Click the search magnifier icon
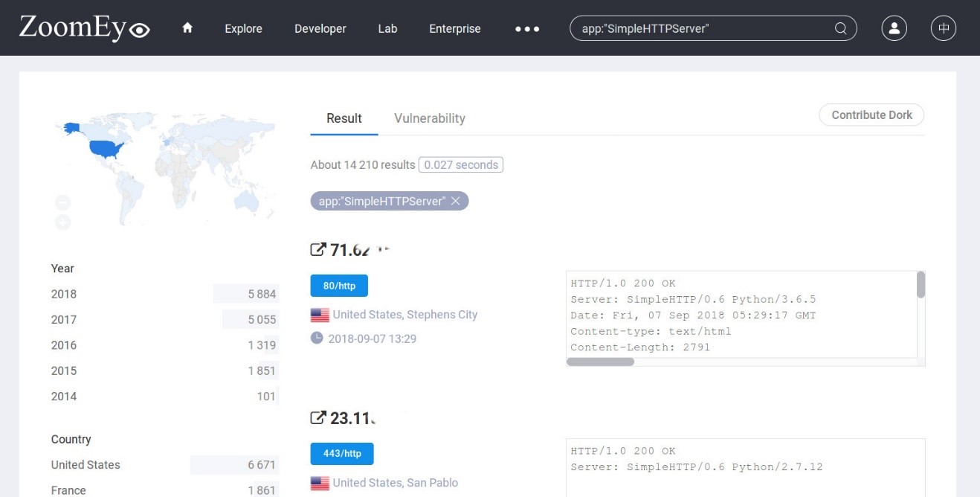This screenshot has width=980, height=497. 841,29
